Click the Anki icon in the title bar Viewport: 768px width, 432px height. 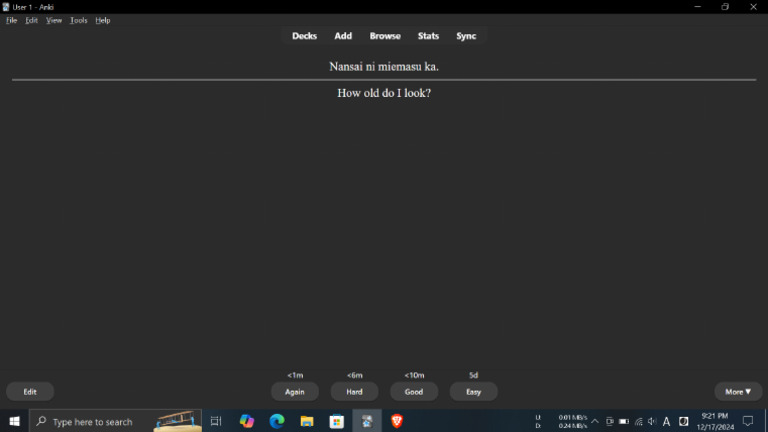6,7
